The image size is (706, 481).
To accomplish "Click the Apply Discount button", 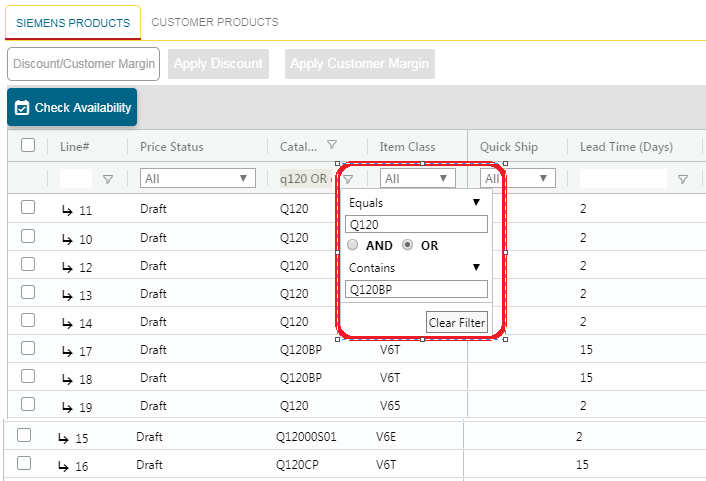I will [x=218, y=64].
